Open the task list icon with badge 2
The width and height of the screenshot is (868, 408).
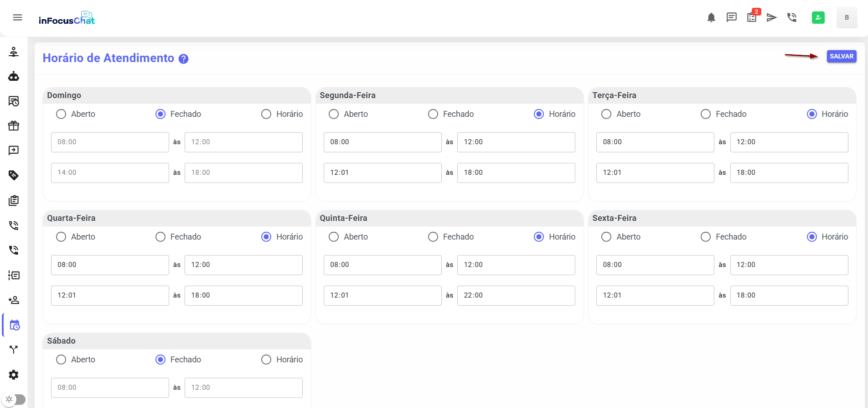click(752, 18)
